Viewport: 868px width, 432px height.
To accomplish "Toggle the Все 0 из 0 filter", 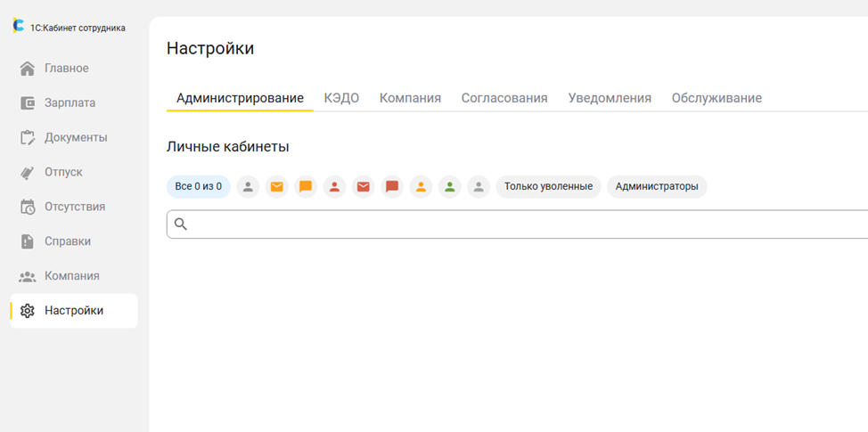I will [x=199, y=187].
